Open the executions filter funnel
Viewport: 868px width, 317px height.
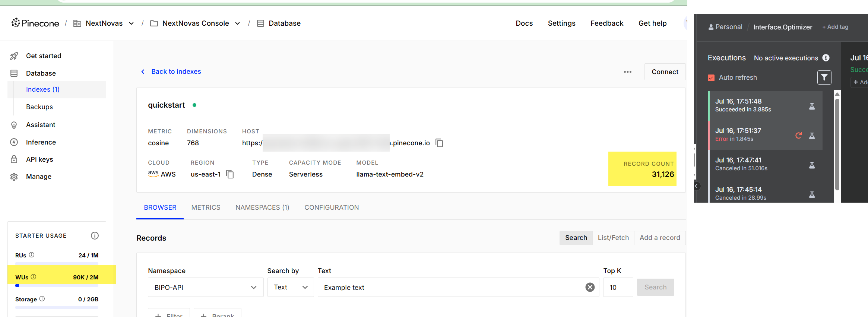(824, 77)
